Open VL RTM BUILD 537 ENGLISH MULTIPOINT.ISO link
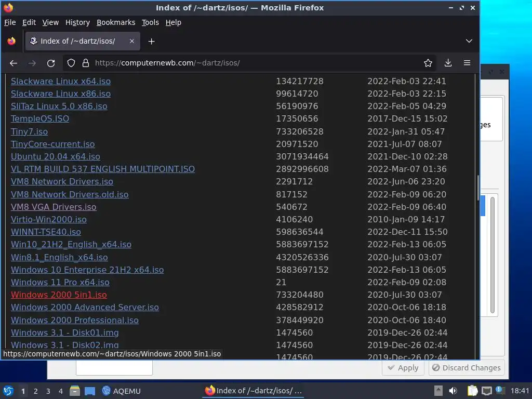 103,169
